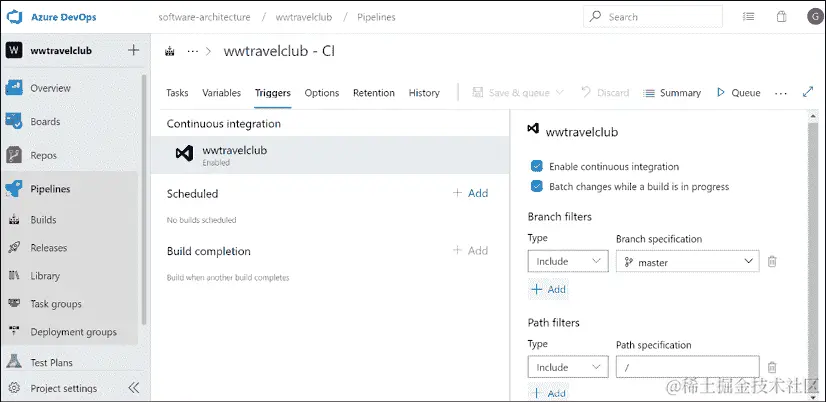Click the Summary button

[x=672, y=93]
